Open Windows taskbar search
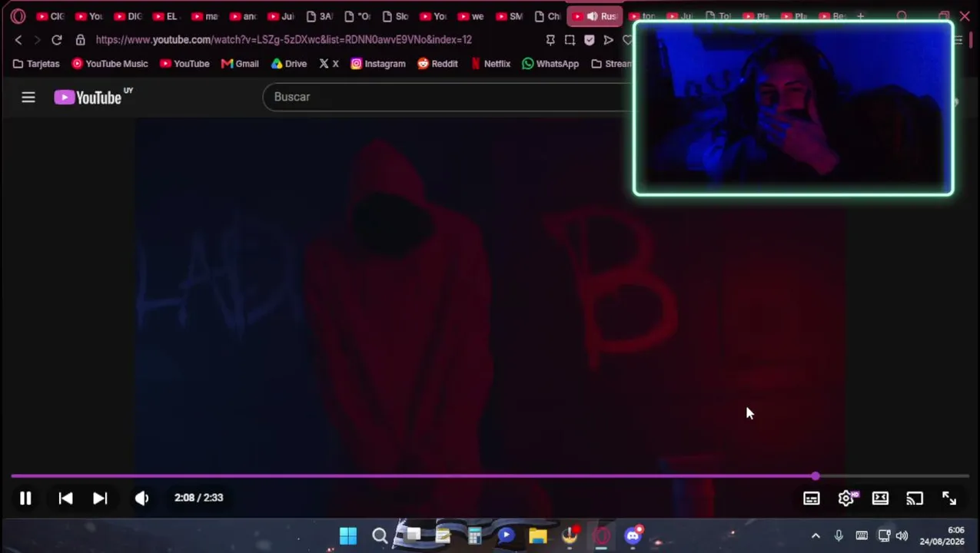This screenshot has height=553, width=980. 380,535
